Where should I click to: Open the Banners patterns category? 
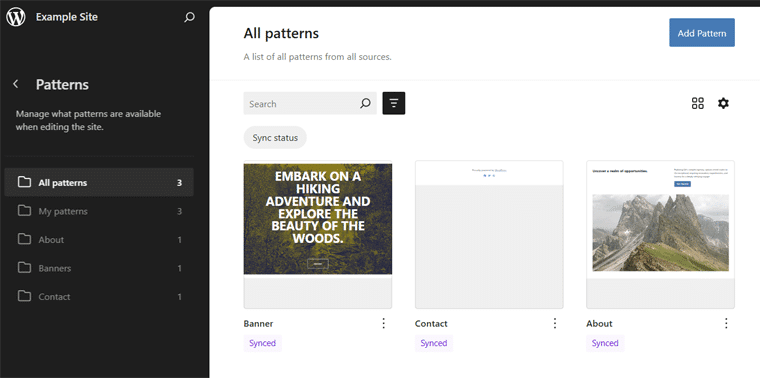point(99,268)
